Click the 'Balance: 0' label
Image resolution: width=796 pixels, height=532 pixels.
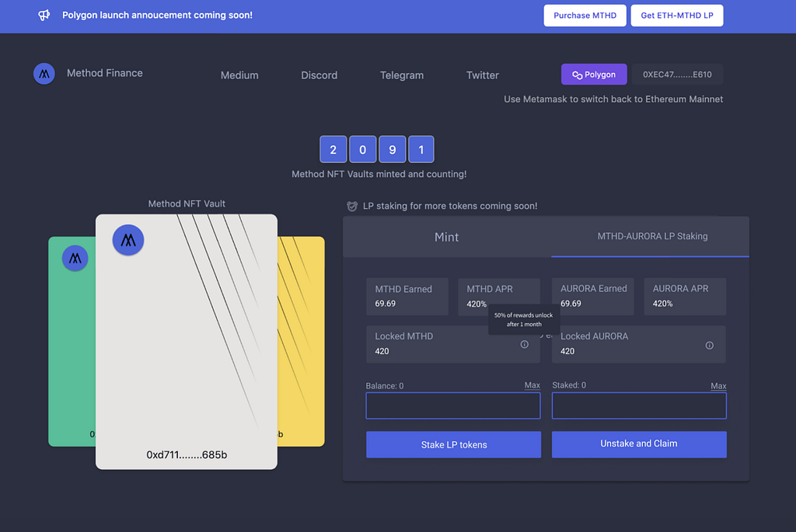click(385, 386)
